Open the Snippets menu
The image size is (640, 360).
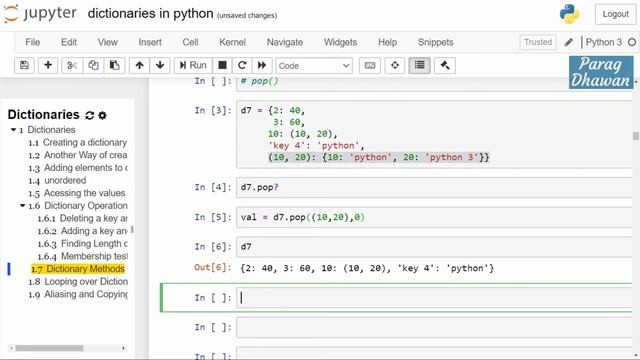tap(436, 42)
